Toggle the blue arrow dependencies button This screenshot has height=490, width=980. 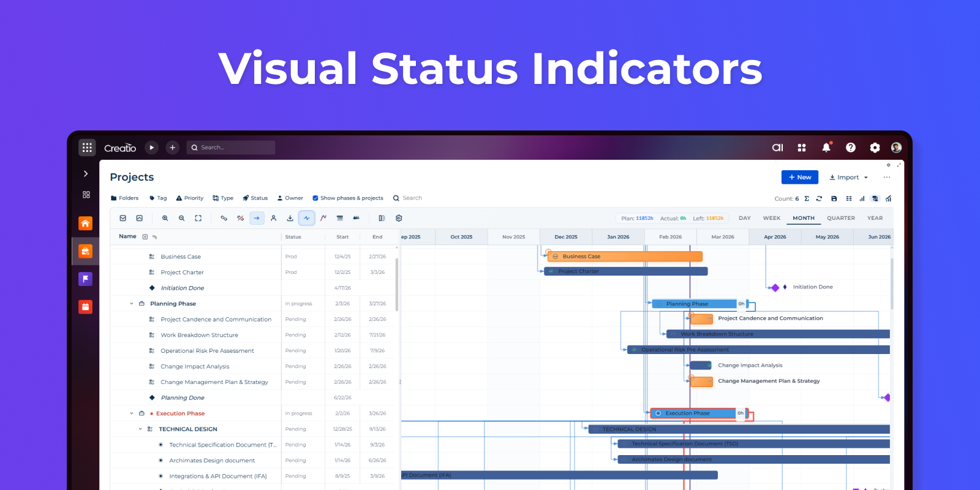257,218
